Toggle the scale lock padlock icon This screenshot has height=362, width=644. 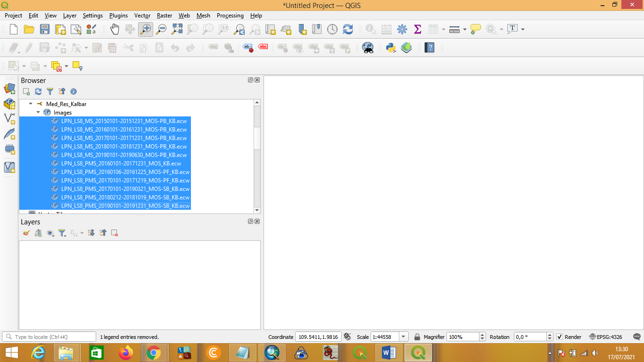pos(417,337)
